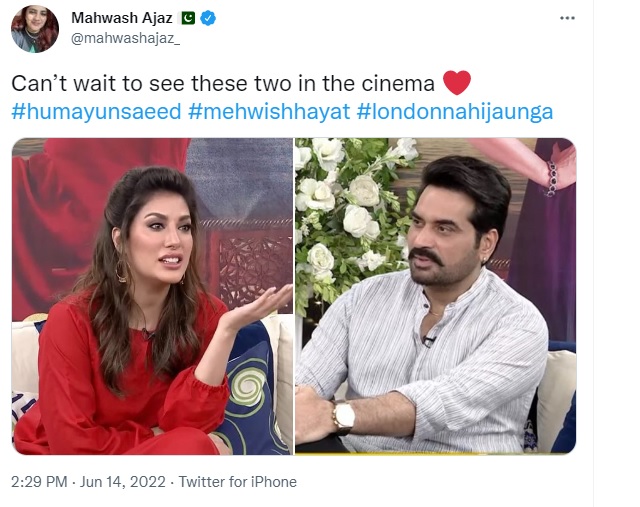Open the @mahwashajaz_ handle
The image size is (640, 507).
pos(125,38)
